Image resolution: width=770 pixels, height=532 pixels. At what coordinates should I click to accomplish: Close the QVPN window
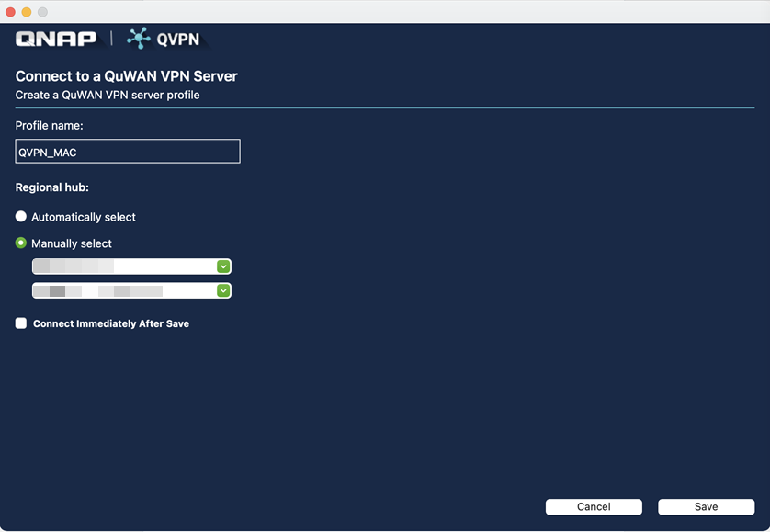[x=10, y=12]
